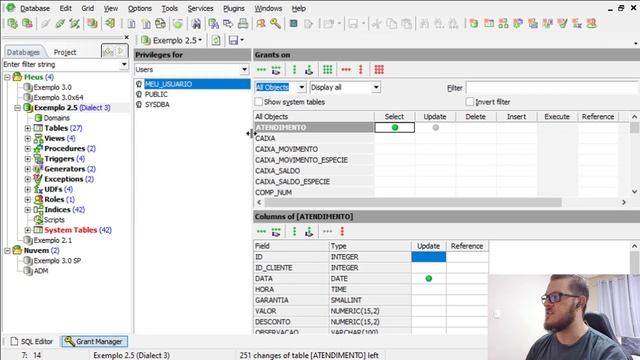The height and width of the screenshot is (360, 640).
Task: Click the Execute column header
Action: (x=557, y=117)
